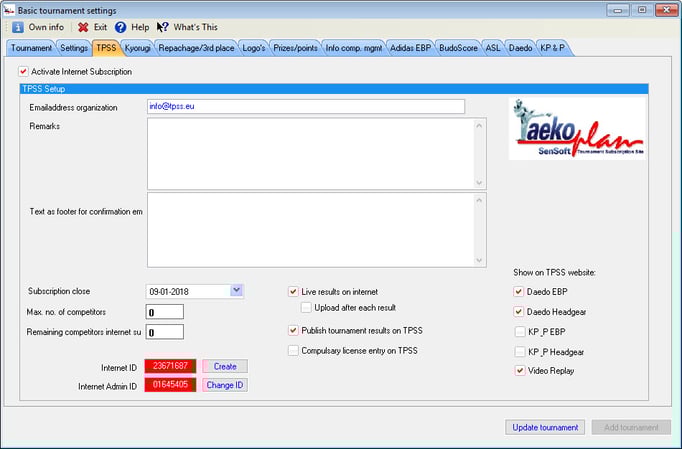Switch to the Tournament tab
The image size is (682, 449).
pyautogui.click(x=31, y=48)
